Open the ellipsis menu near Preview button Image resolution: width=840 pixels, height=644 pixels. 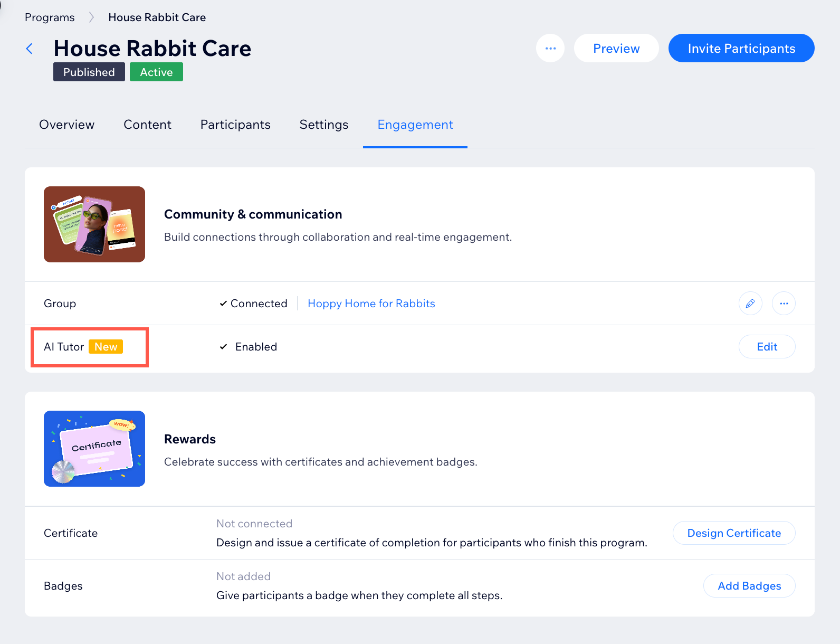tap(550, 48)
